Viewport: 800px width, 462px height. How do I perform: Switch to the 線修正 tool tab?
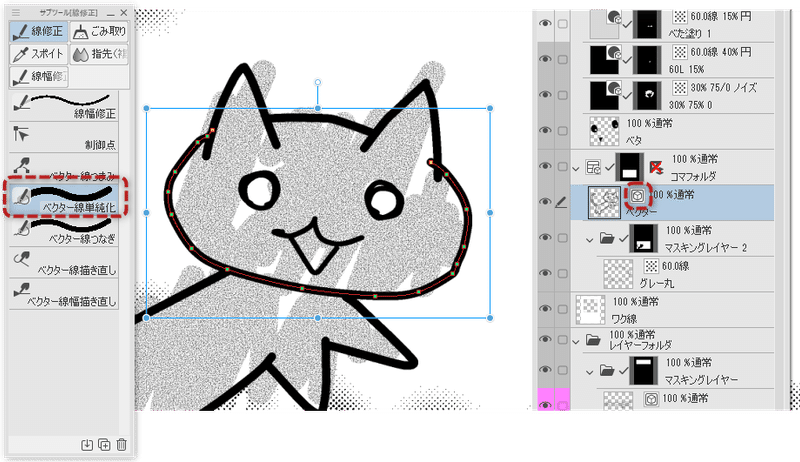(38, 32)
